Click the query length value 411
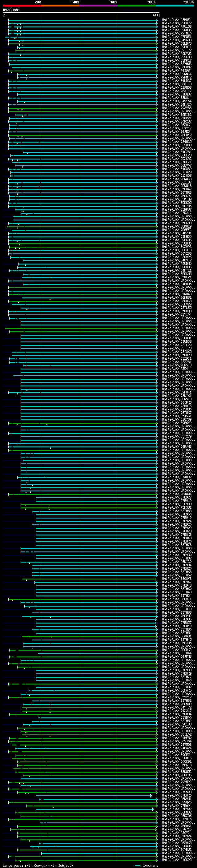The image size is (197, 868). tap(155, 15)
